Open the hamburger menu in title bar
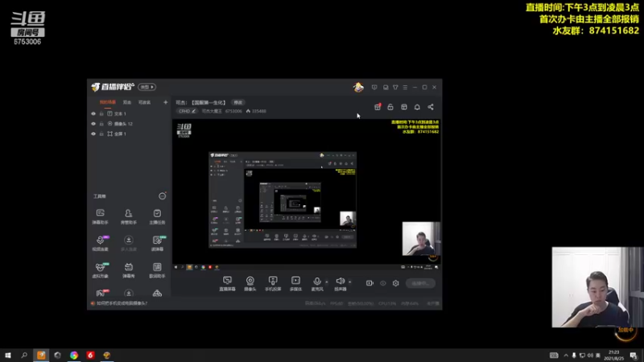The image size is (644, 362). [405, 88]
